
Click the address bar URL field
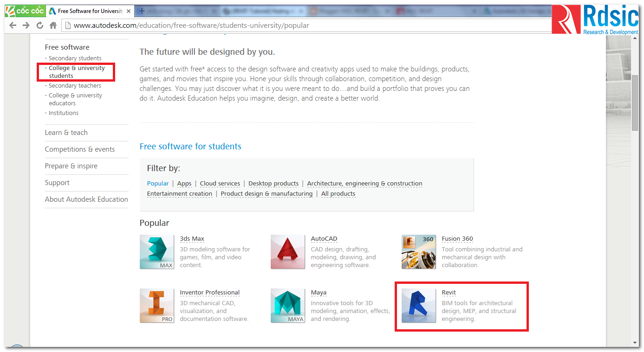306,26
